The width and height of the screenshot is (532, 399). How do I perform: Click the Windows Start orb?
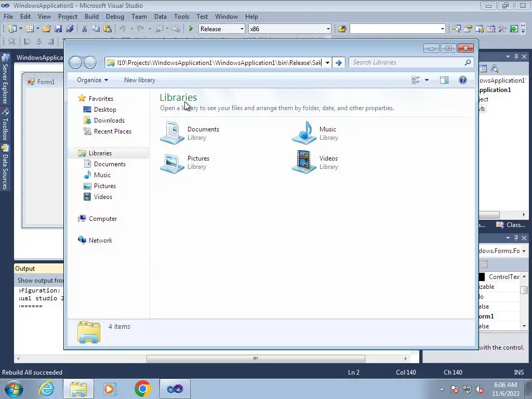pyautogui.click(x=14, y=389)
